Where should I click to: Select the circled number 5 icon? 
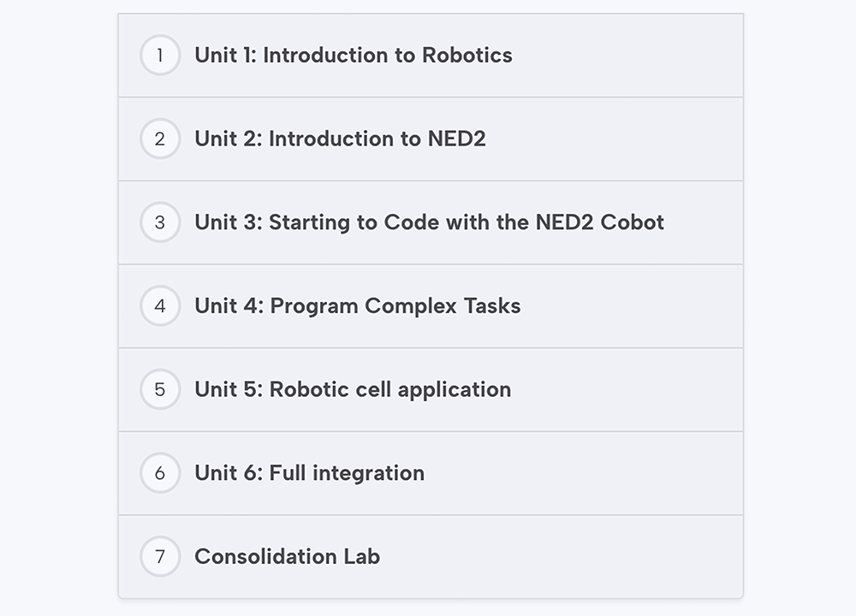coord(160,389)
